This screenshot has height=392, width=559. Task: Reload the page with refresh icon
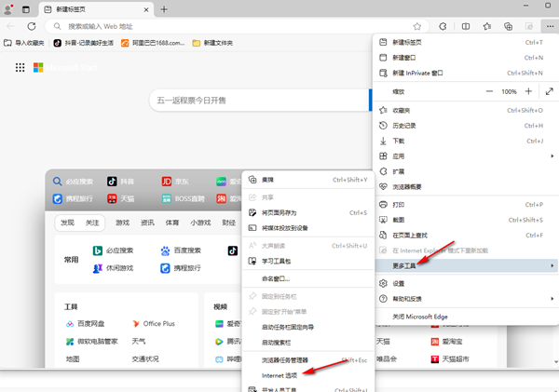click(x=32, y=26)
